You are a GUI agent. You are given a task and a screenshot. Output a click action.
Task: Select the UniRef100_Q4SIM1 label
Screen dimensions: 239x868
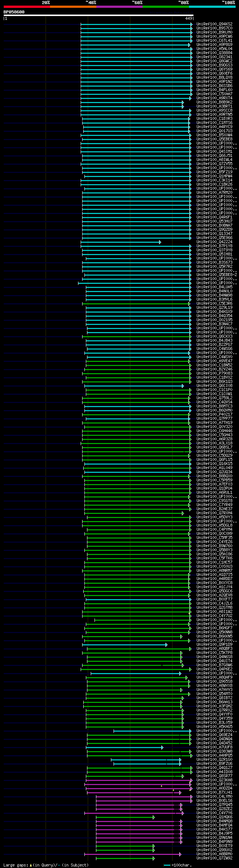pos(214,151)
